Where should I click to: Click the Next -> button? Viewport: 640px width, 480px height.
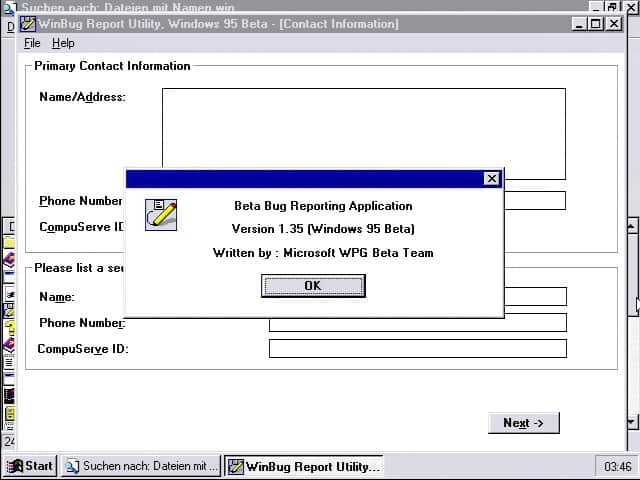click(523, 423)
